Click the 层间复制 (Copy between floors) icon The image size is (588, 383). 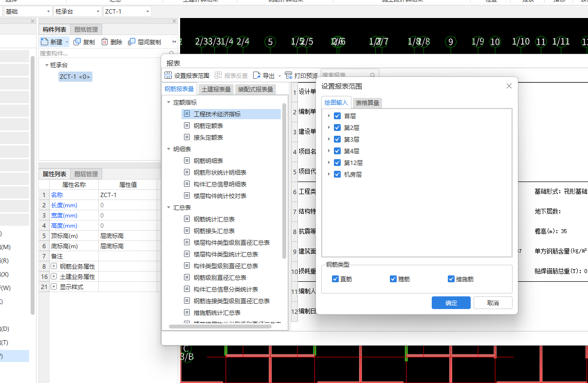[x=131, y=42]
